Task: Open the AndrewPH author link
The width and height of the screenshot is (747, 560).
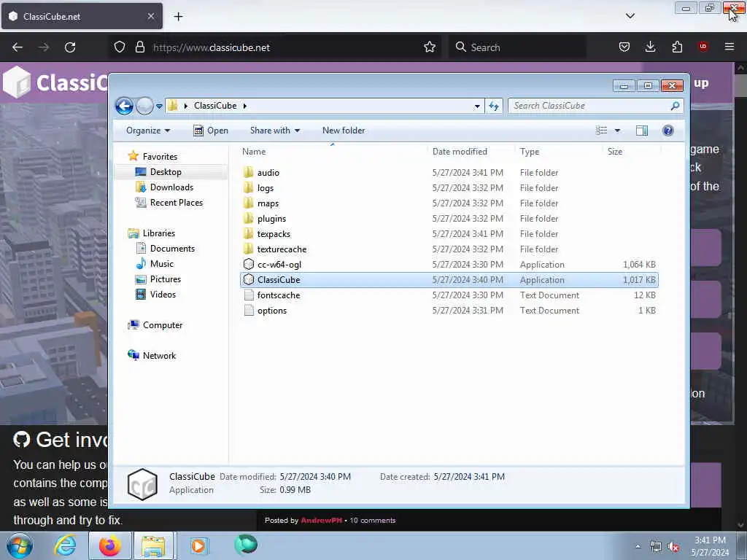Action: (321, 521)
